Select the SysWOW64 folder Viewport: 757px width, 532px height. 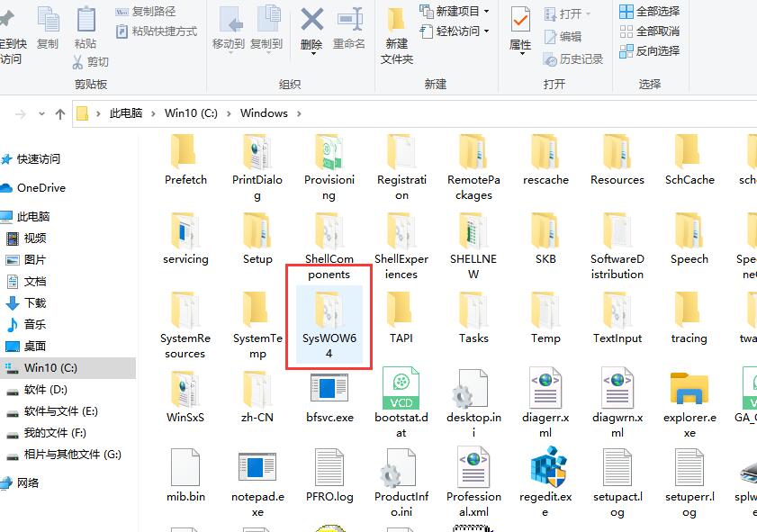[x=329, y=324]
